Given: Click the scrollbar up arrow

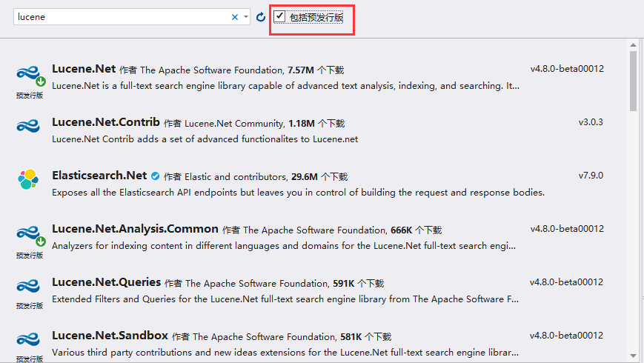Looking at the screenshot, I should coord(633,44).
